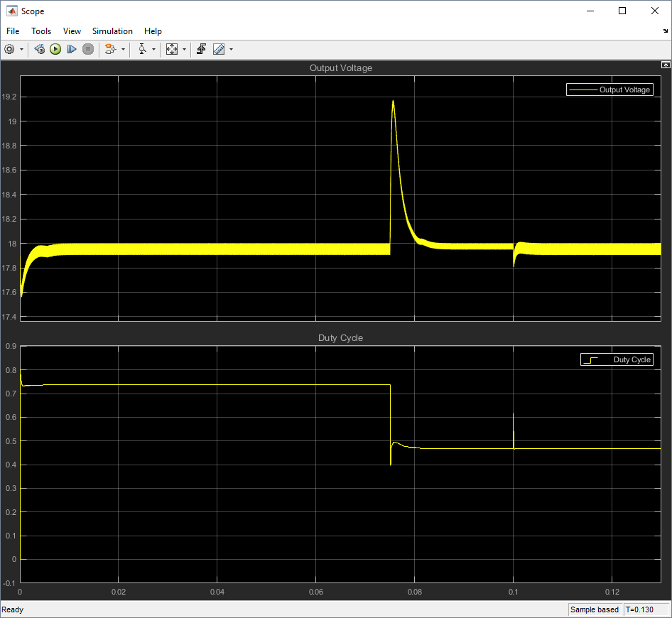Click the 17.4 y-axis tick label
Screen dimensions: 672x618
tap(9, 317)
